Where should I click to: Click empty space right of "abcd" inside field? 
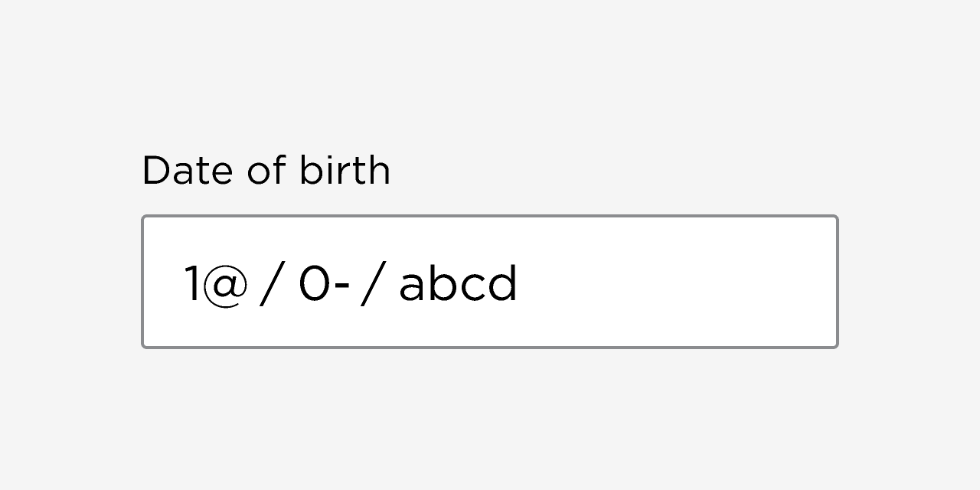tap(674, 283)
